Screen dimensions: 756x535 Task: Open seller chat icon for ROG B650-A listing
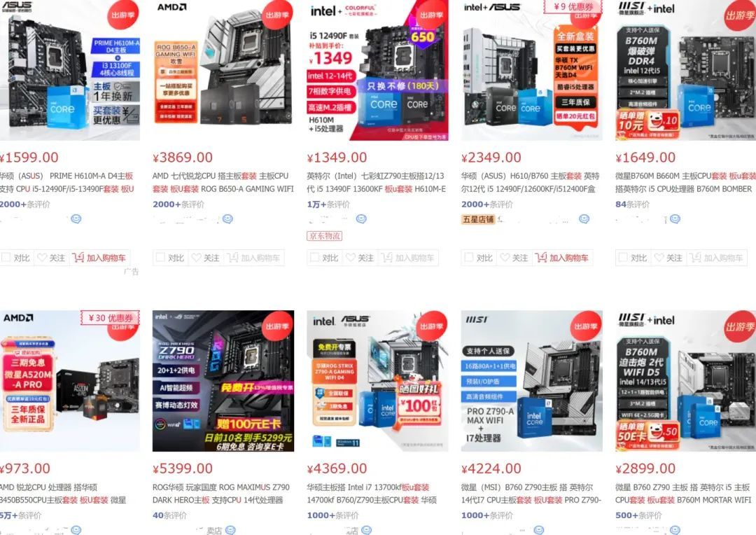tap(227, 219)
